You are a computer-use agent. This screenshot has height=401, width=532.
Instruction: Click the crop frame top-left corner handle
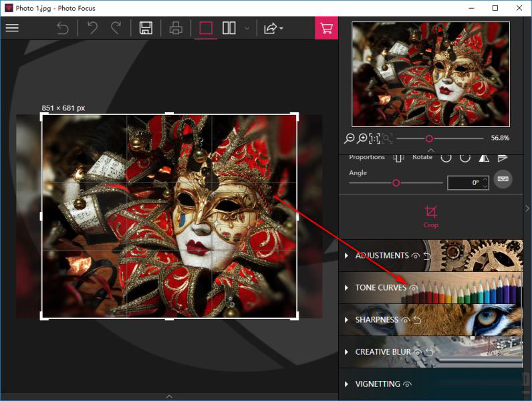42,114
